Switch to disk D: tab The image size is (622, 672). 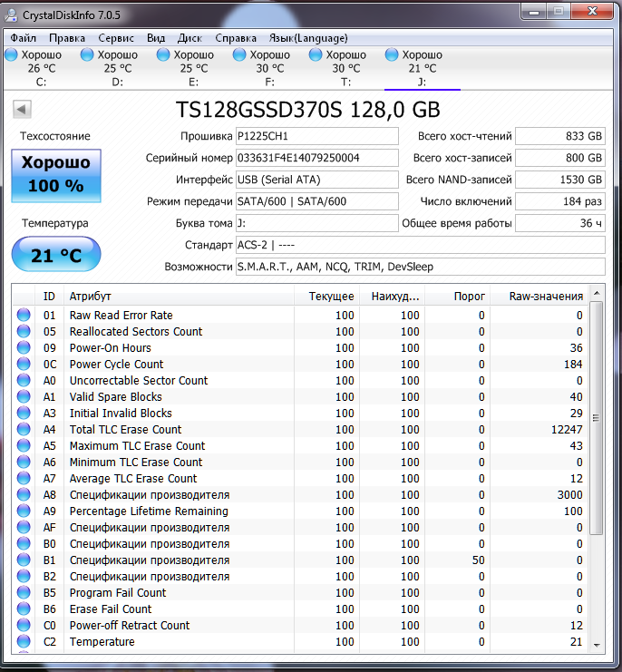117,68
